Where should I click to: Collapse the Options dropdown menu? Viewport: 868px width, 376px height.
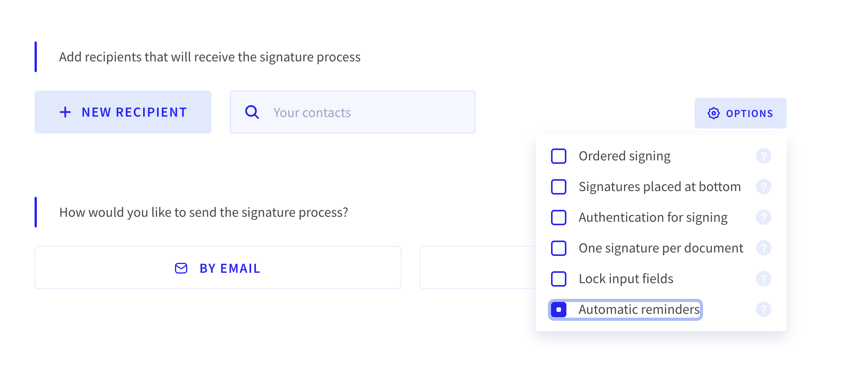(x=740, y=113)
